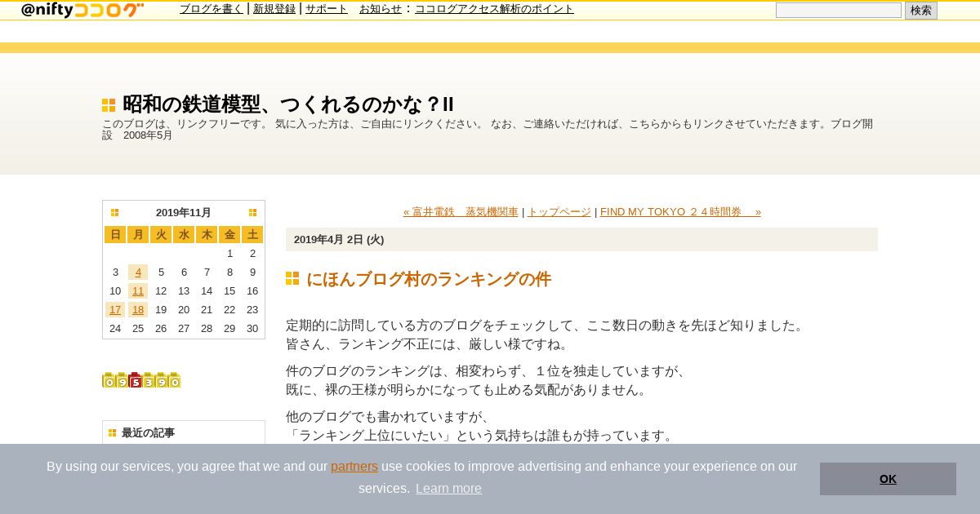980x514 pixels.
Task: Open 新規登録 link
Action: point(274,9)
